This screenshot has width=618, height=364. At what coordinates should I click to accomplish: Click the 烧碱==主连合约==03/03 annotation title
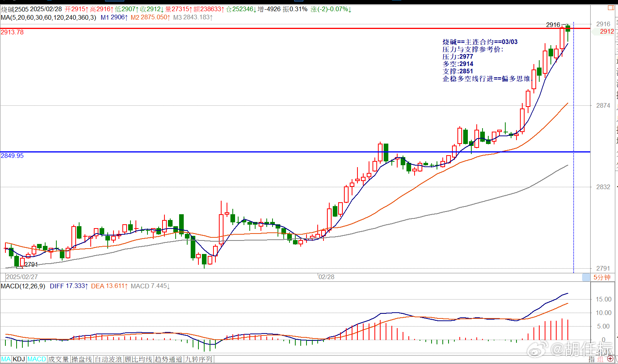[480, 42]
